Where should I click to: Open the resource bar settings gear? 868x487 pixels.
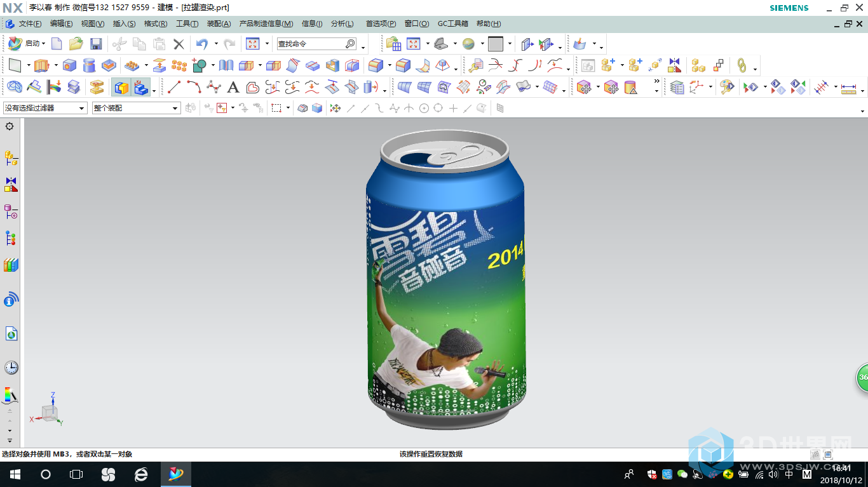(10, 126)
